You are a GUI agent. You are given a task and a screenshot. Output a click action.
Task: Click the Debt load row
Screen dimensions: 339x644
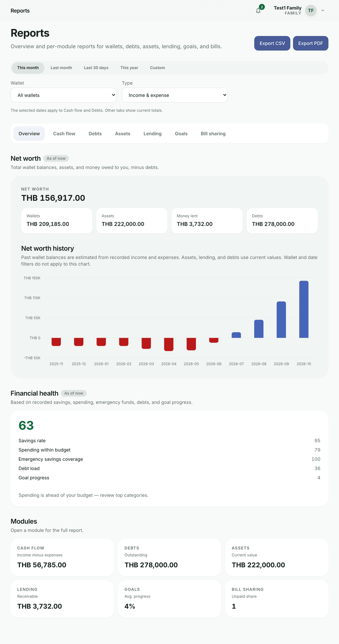click(169, 469)
